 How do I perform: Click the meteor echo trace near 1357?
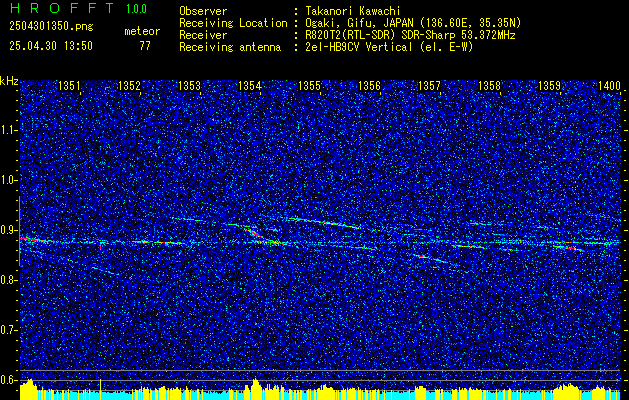coord(431,259)
